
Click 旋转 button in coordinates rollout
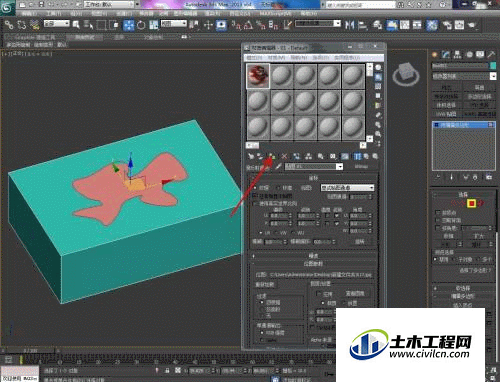point(359,241)
